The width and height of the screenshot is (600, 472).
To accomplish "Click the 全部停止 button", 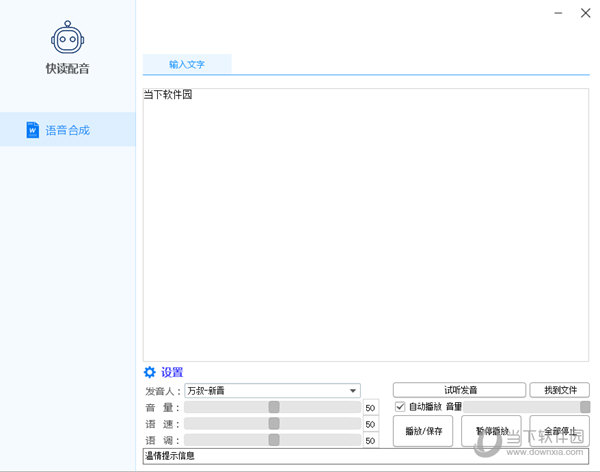I will 560,431.
